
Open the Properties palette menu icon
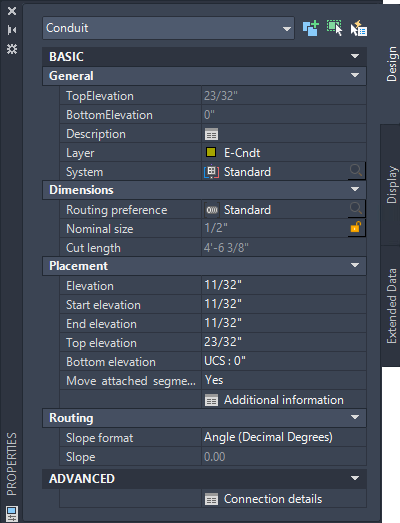12,49
